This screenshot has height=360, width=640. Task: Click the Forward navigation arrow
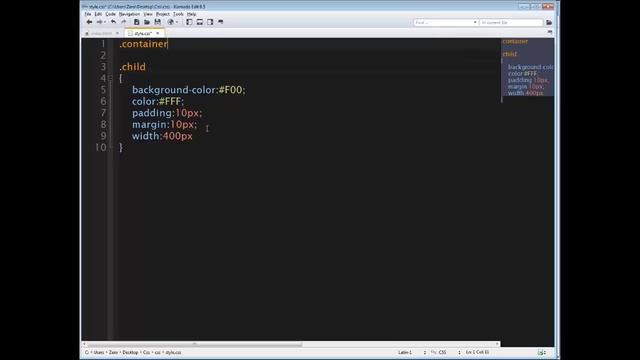98,22
